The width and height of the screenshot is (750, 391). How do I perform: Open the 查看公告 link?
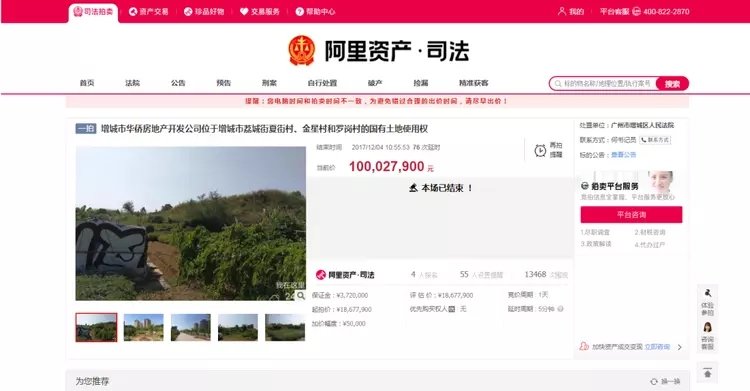[623, 155]
